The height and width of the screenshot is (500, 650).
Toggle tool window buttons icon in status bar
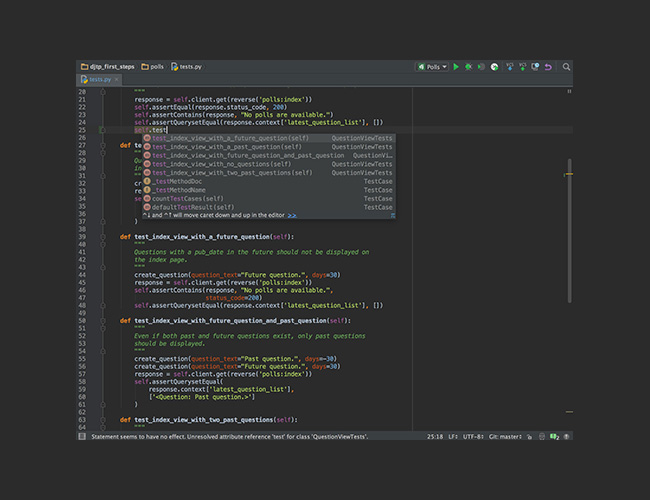tap(82, 436)
